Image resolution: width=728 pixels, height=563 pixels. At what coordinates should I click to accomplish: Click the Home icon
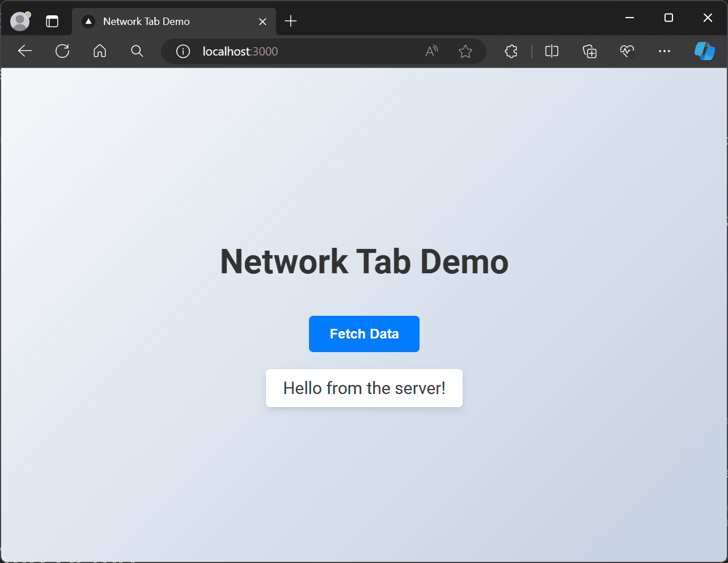(100, 51)
